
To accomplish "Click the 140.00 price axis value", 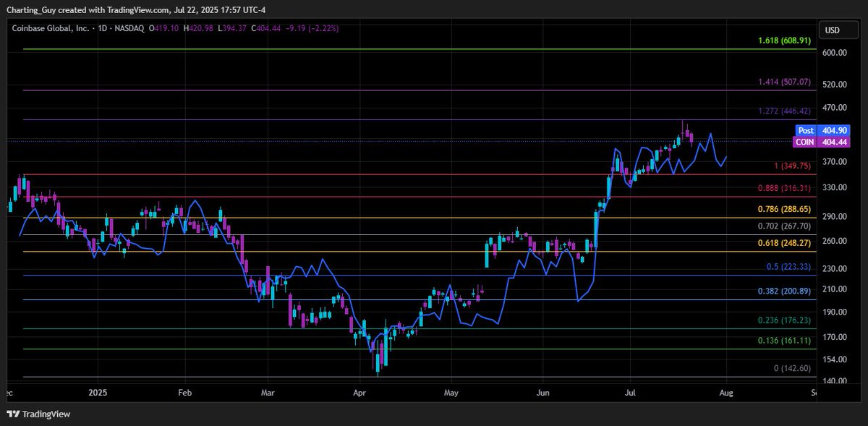I will coord(834,381).
